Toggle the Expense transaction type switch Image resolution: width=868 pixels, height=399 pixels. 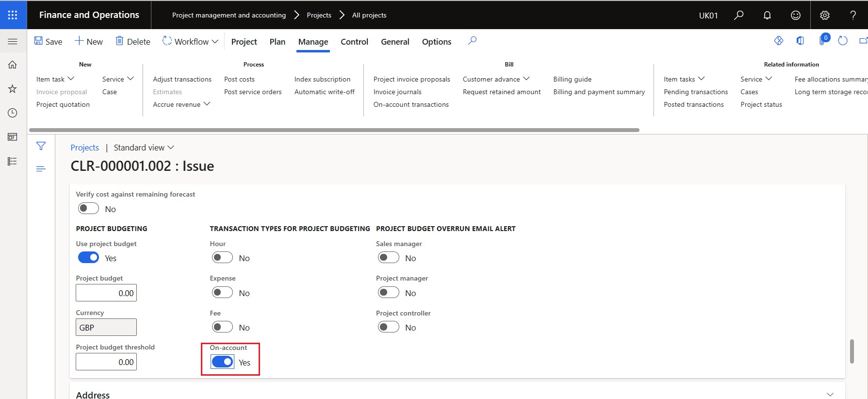(222, 293)
